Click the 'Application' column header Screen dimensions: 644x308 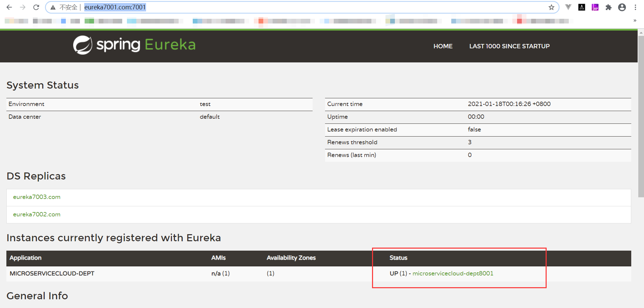point(26,258)
